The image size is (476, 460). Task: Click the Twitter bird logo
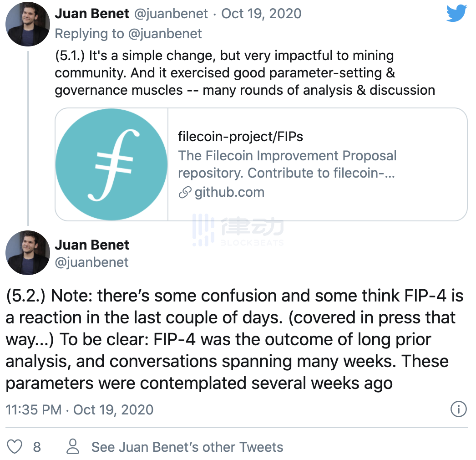pos(456,14)
